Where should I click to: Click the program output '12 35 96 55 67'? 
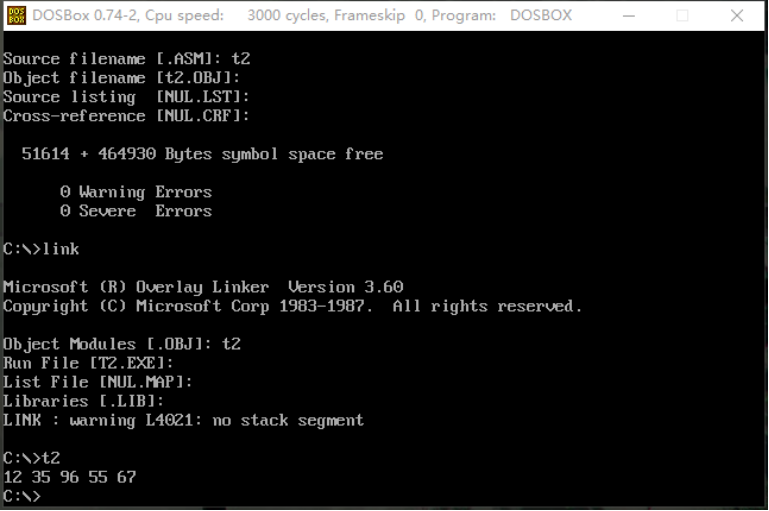pyautogui.click(x=69, y=477)
